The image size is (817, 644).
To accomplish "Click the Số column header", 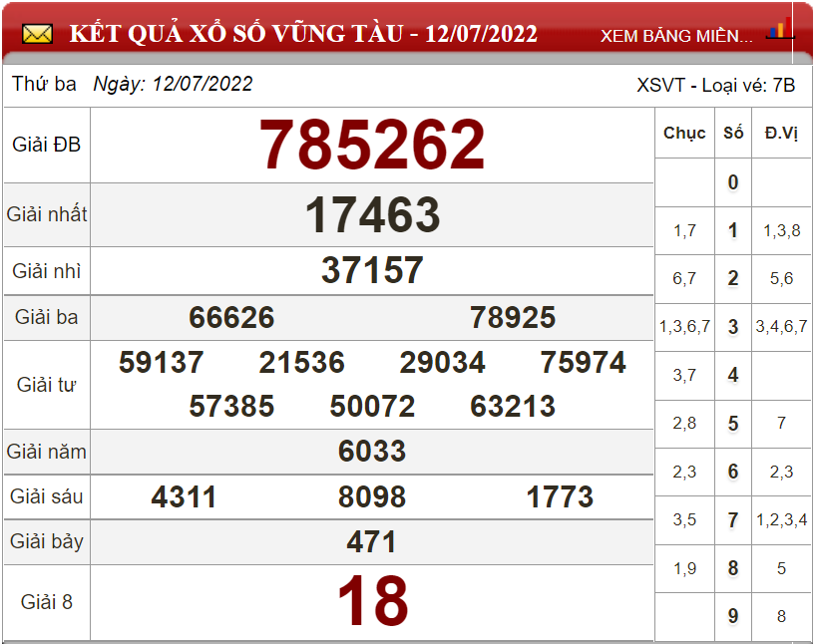I will pyautogui.click(x=733, y=133).
